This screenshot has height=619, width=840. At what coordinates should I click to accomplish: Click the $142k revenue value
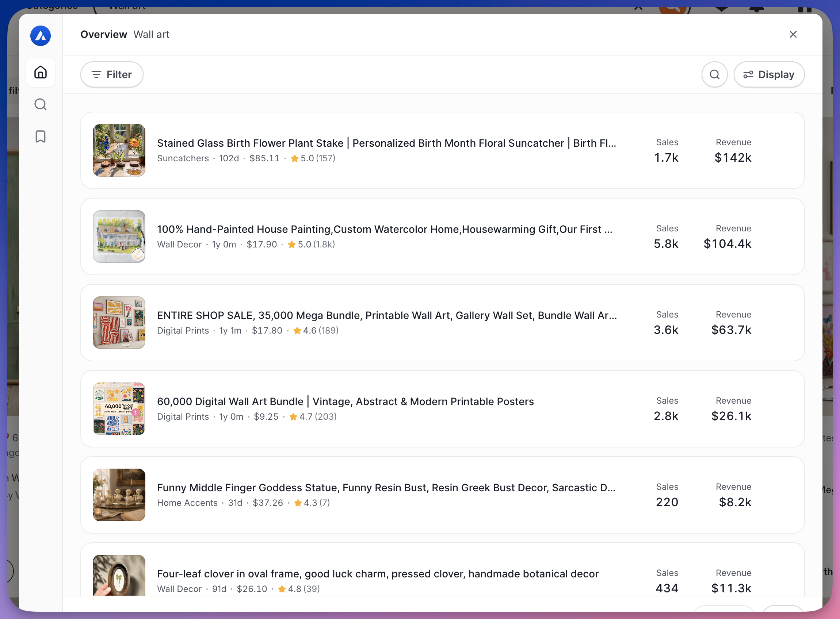(733, 158)
